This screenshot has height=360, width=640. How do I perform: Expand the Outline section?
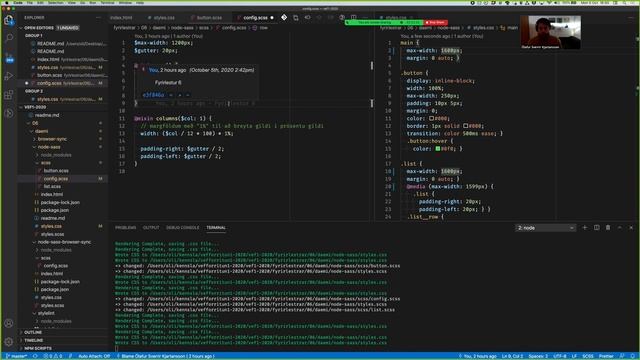click(33, 332)
